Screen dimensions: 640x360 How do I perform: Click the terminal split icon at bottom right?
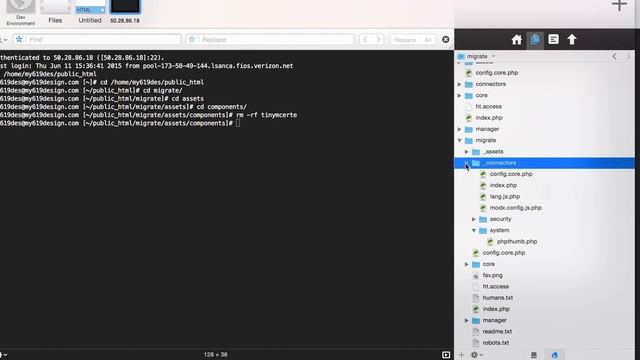tap(446, 355)
